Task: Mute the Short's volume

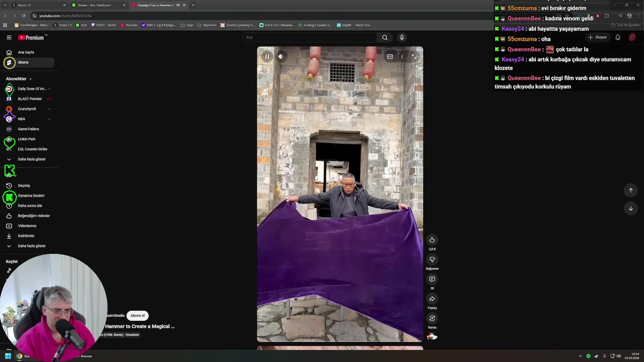Action: (281, 57)
